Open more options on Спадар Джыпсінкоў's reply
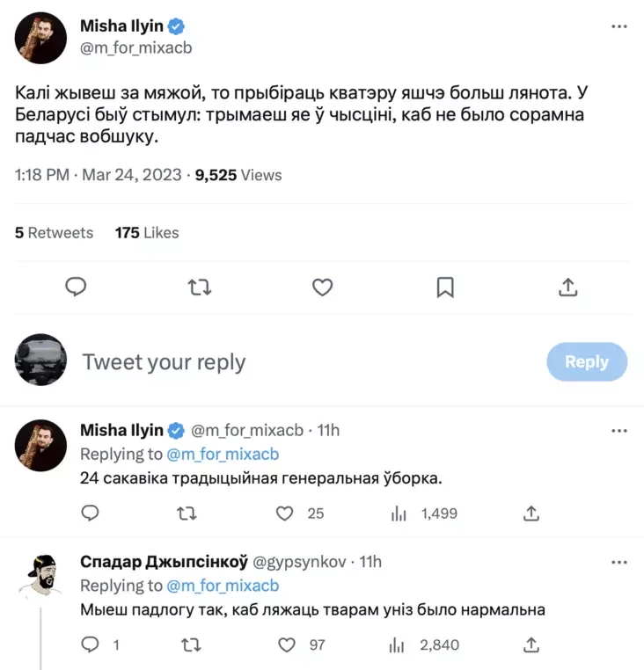This screenshot has height=670, width=644. [618, 562]
